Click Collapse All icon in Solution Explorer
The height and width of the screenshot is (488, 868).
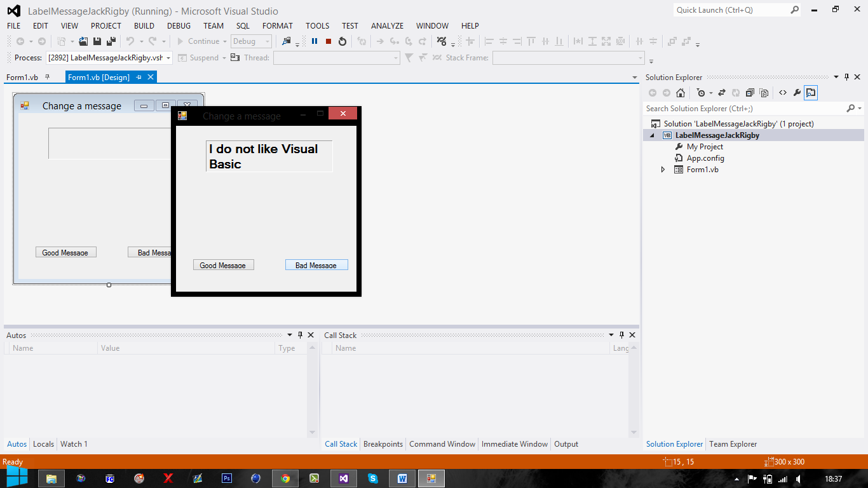[x=750, y=93]
